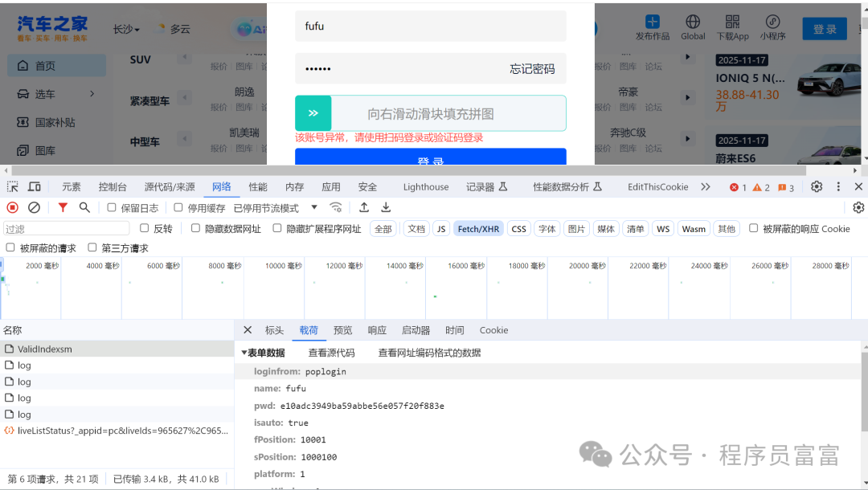Open the 响应 request tab
868x490 pixels.
377,330
